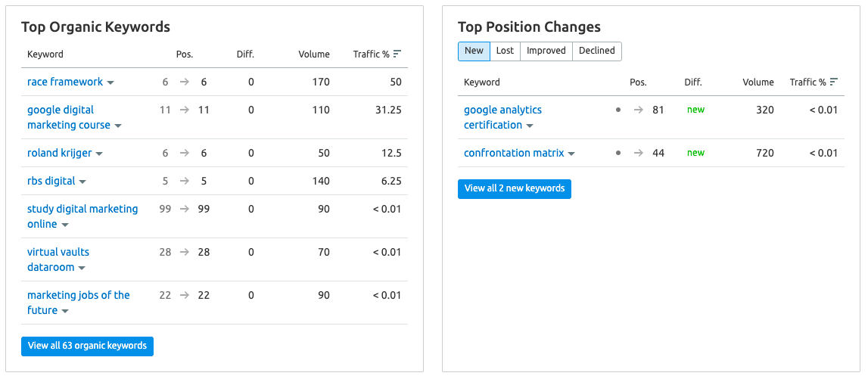
Task: Open the confrontation matrix keyword link
Action: coord(514,153)
